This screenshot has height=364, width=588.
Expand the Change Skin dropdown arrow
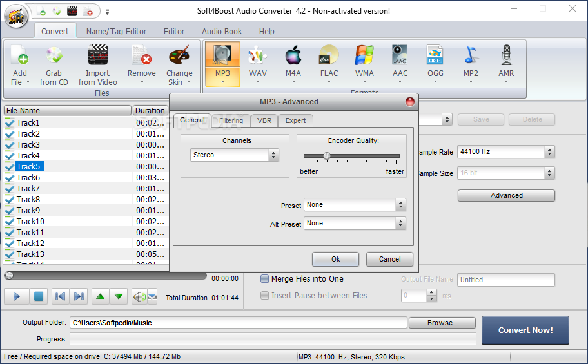pos(189,82)
